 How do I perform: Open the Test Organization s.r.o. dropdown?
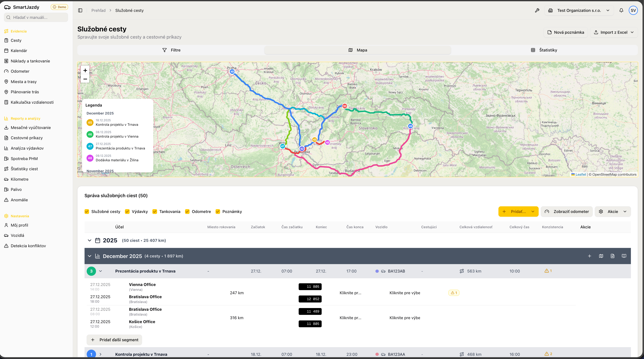coord(579,10)
